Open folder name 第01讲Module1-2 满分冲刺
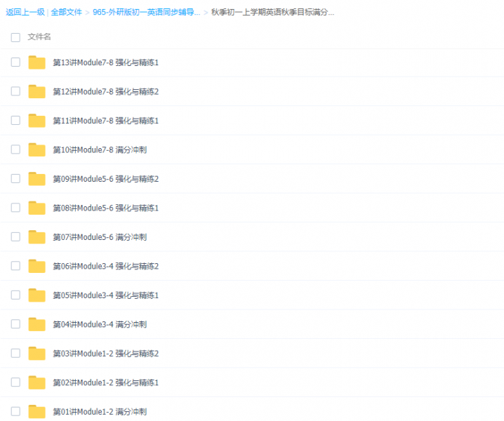This screenshot has height=421, width=504. coord(100,412)
